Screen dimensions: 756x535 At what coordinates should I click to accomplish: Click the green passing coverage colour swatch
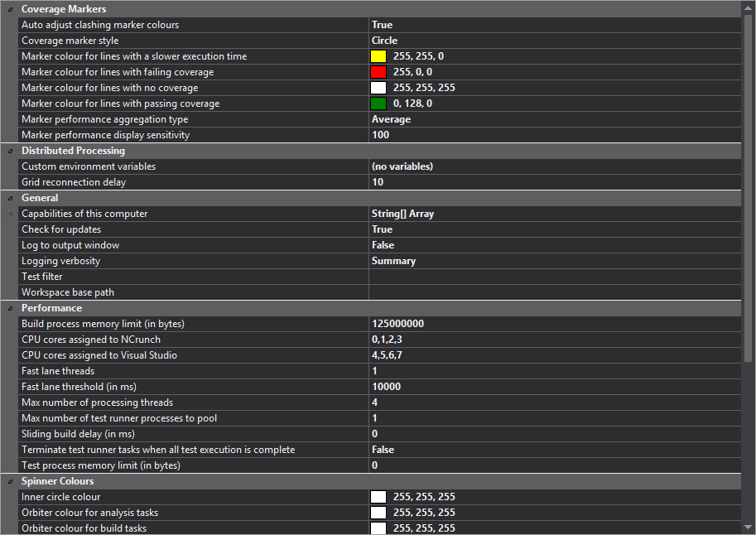(x=378, y=104)
